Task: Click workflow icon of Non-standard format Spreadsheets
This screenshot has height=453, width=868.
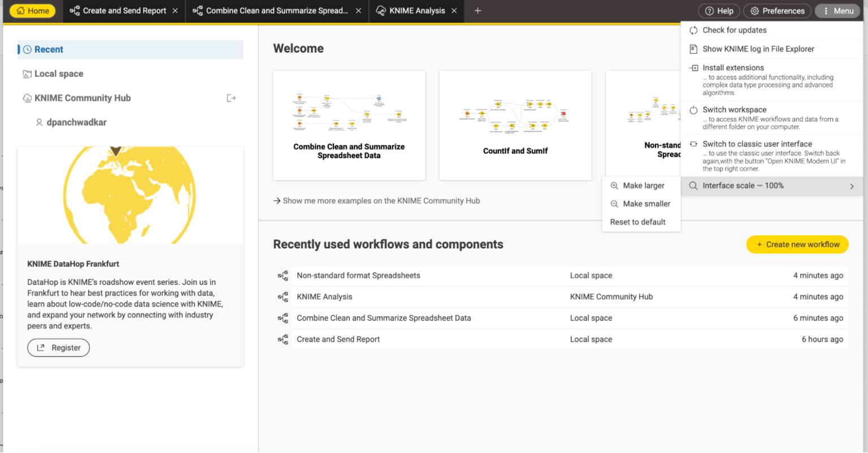Action: pos(283,276)
